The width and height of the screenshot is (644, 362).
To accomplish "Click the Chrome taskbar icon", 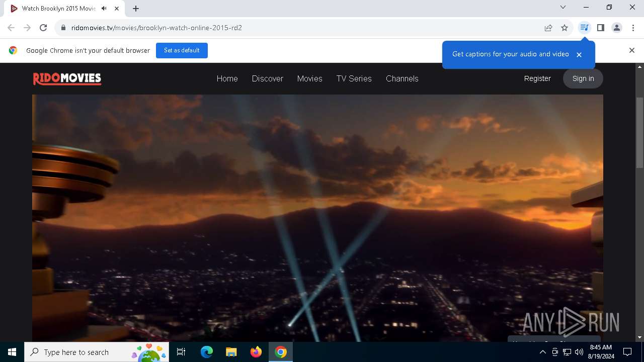I will (281, 352).
